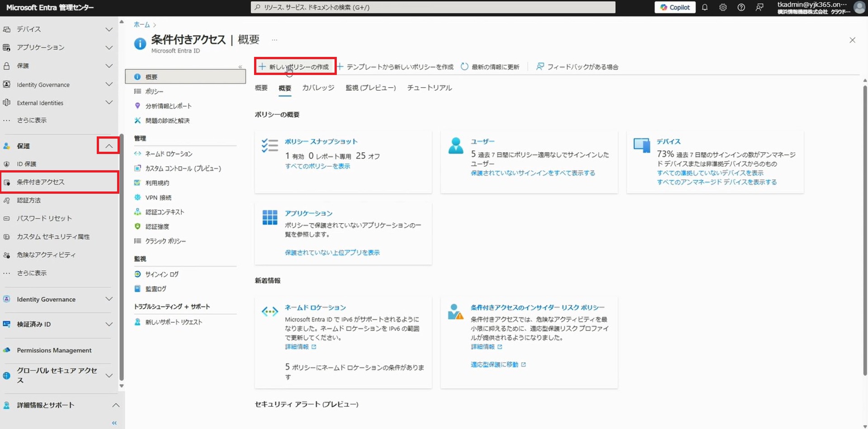Click すべてのアンマネージド デバイスを表示する link

coord(717,182)
